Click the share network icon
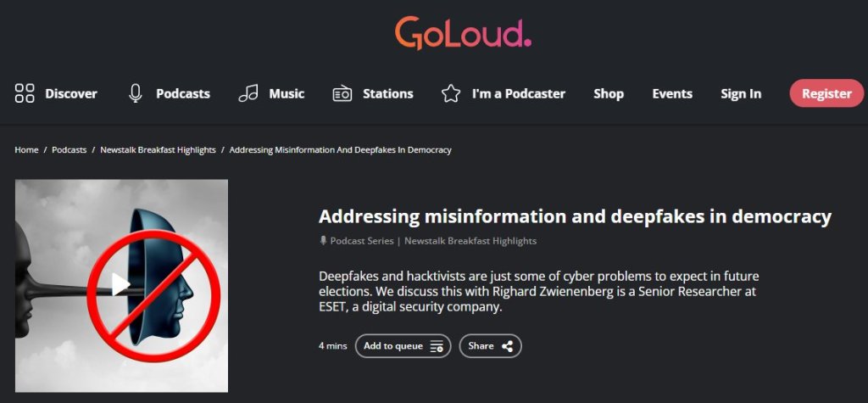The height and width of the screenshot is (403, 868). [x=508, y=346]
